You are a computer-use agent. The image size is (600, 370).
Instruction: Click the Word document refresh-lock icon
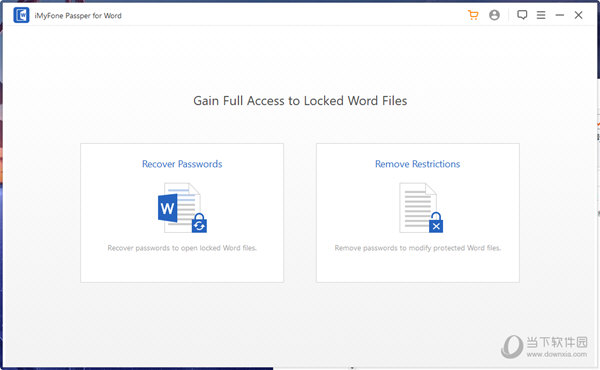[x=183, y=208]
